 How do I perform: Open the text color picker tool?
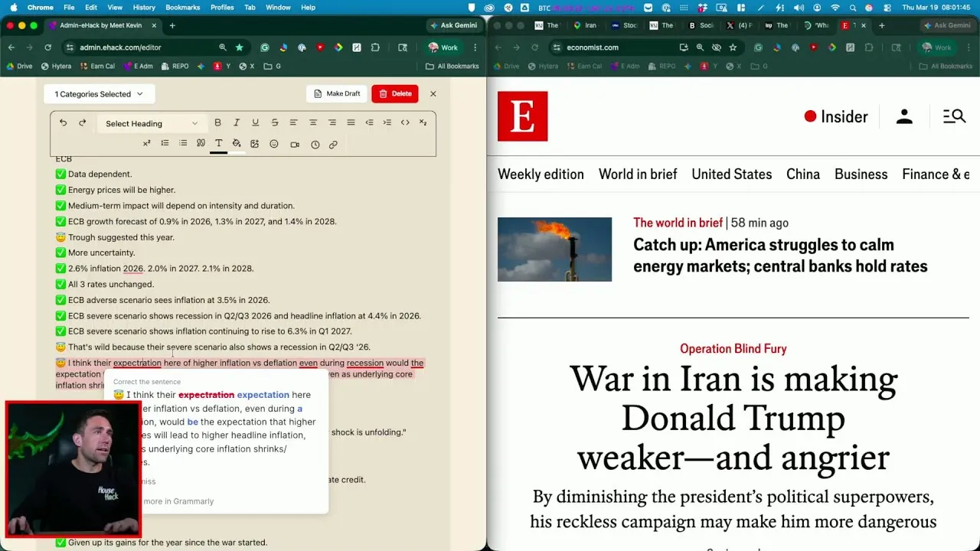tap(218, 144)
